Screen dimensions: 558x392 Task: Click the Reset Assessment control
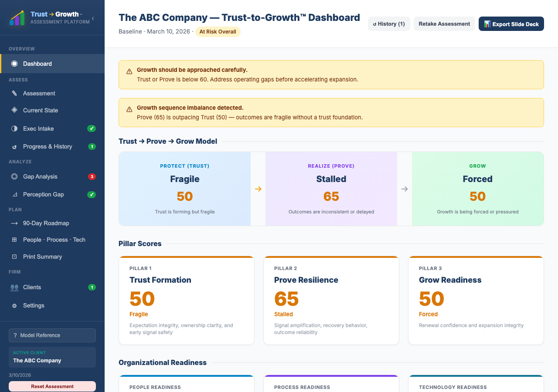point(52,386)
